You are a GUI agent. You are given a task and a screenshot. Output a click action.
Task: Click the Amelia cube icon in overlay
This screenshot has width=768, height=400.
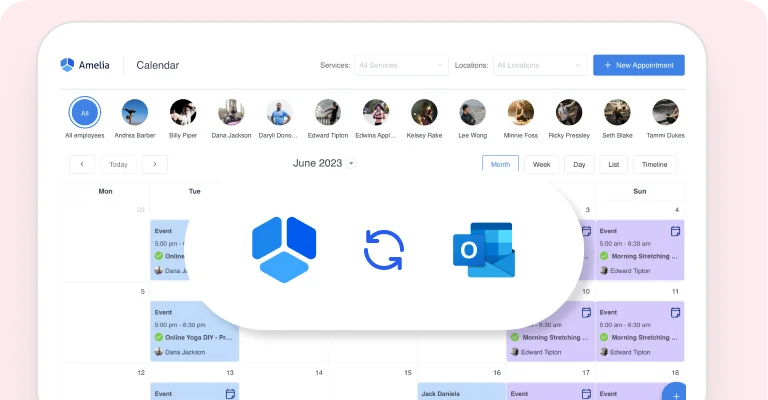[x=284, y=250]
